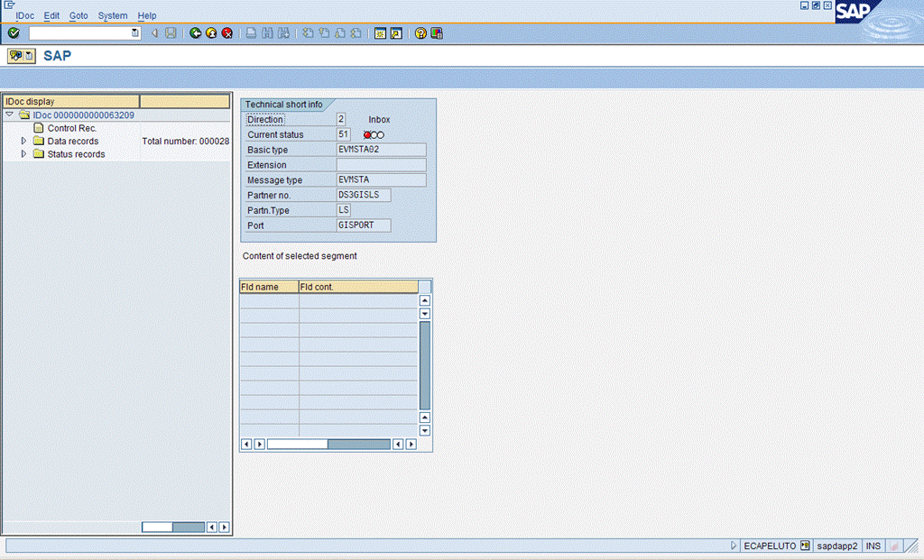This screenshot has height=560, width=924.
Task: Select the Status records tree entry
Action: [x=76, y=154]
